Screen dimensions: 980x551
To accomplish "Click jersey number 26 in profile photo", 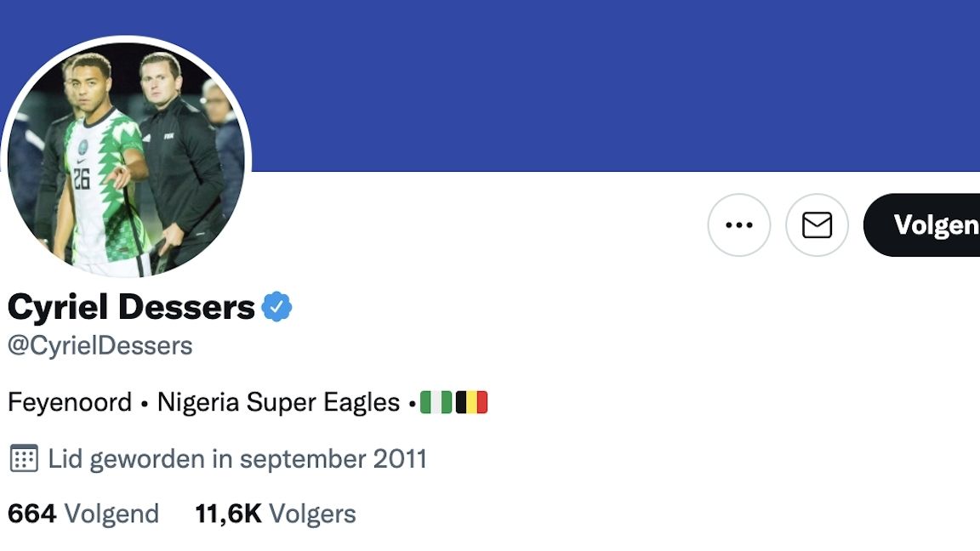I will 82,179.
